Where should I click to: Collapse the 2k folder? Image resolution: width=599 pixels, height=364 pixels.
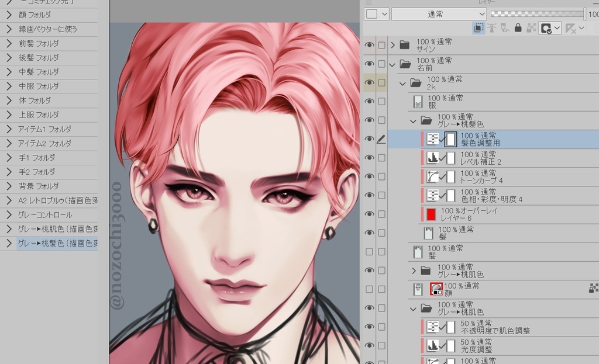click(402, 83)
